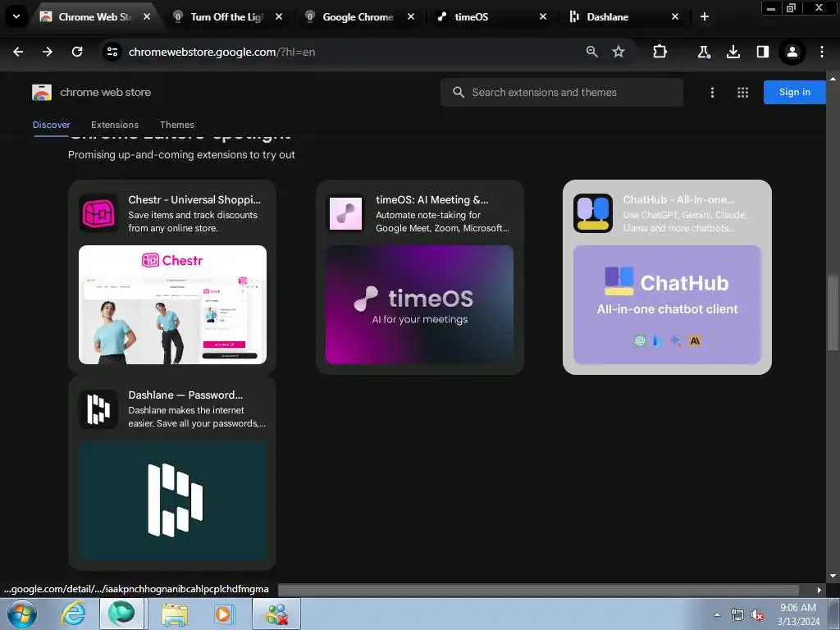
Task: Open the ChatHub preview thumbnail
Action: (x=667, y=305)
